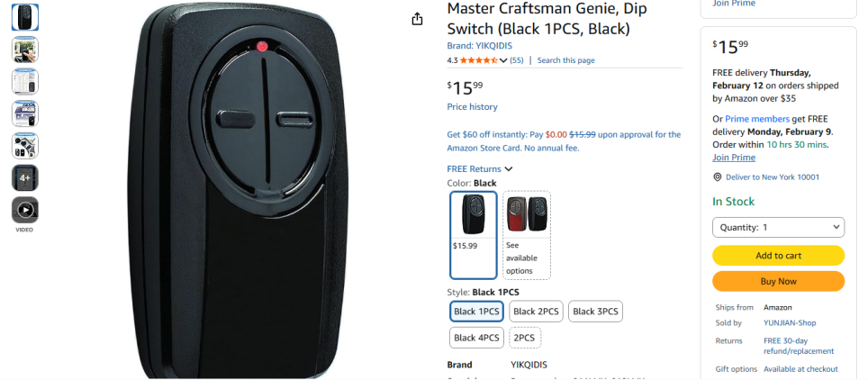The width and height of the screenshot is (868, 380).
Task: Select the Black color swatch at $15.99
Action: [x=473, y=234]
